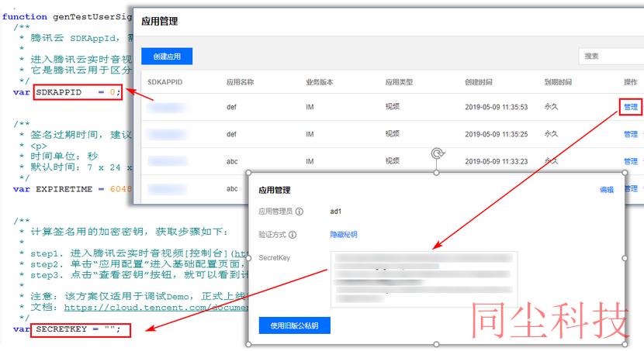
Task: Open 管理 for the 11:33:23 row
Action: coord(631,161)
